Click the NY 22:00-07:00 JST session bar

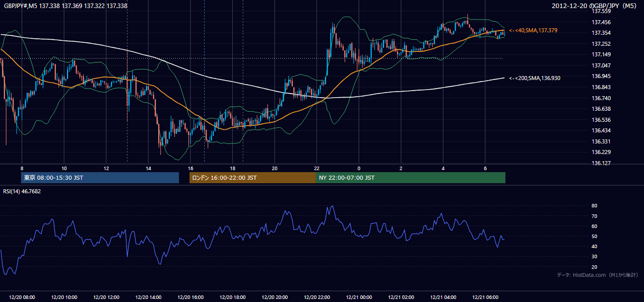tap(411, 178)
